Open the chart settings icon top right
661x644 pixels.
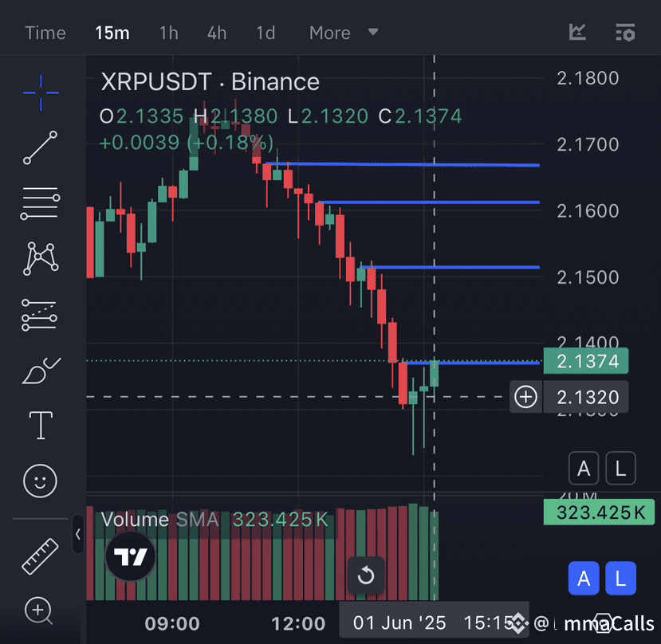pos(625,32)
